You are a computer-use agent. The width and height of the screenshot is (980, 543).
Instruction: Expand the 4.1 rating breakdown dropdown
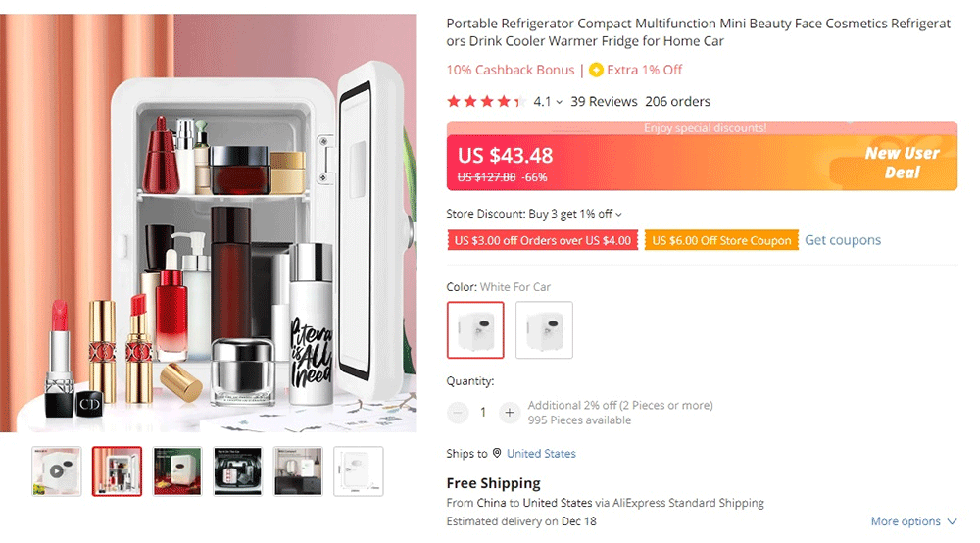click(559, 102)
